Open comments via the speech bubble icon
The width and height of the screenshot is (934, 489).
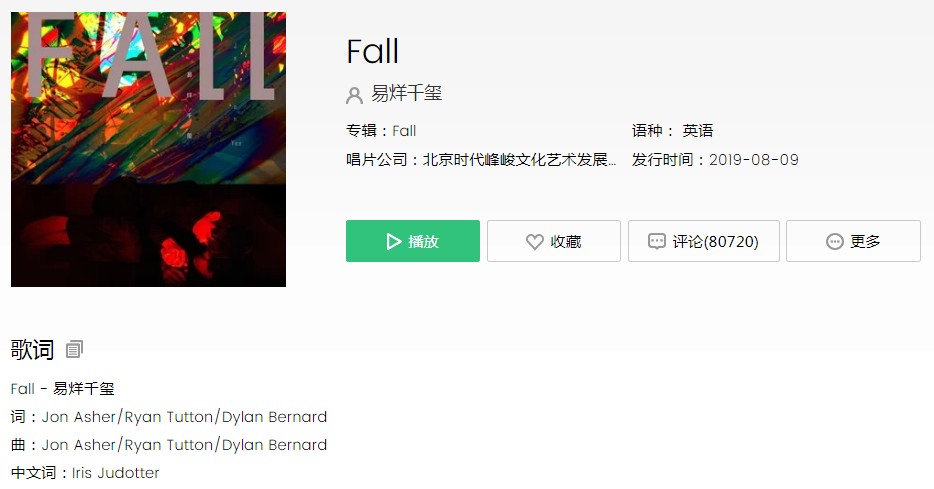click(x=656, y=241)
